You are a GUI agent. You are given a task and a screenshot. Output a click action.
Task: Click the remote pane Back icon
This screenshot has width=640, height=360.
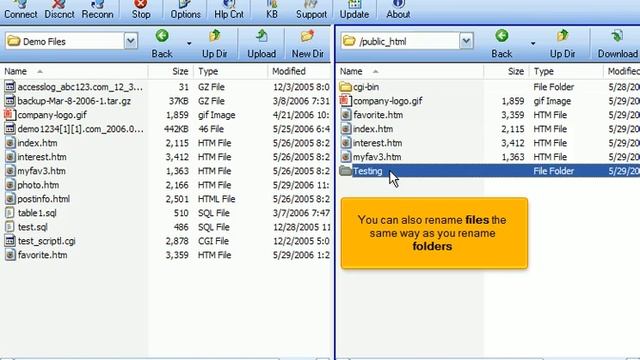tap(502, 36)
